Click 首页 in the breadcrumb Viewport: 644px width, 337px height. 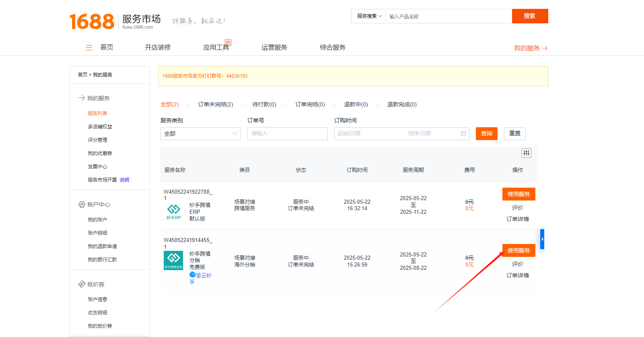click(x=82, y=75)
